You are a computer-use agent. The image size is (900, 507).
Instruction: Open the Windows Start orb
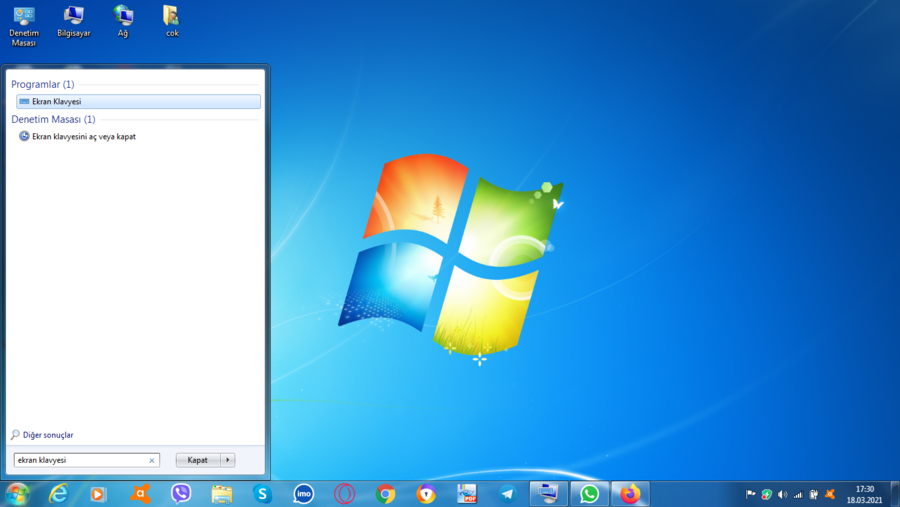tap(17, 494)
